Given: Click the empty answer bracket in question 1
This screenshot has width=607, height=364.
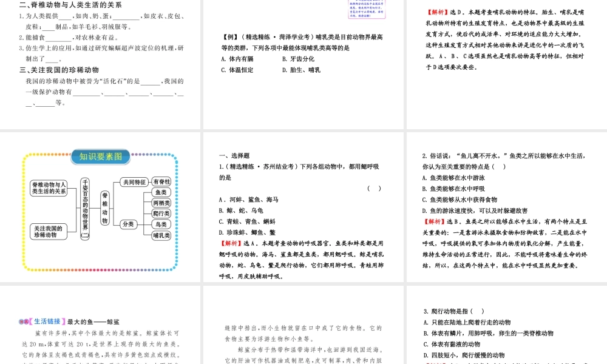Looking at the screenshot, I should tap(374, 189).
